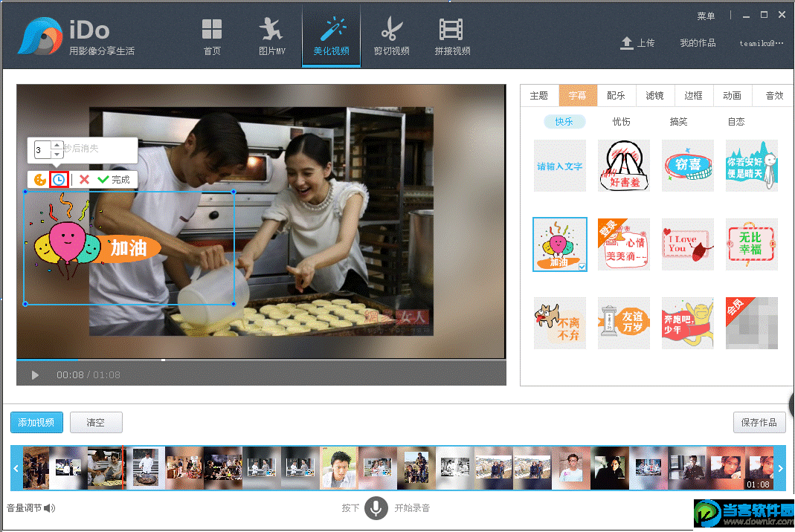Choose the 奔跑吧少年 sticker
The width and height of the screenshot is (795, 532).
click(x=687, y=322)
